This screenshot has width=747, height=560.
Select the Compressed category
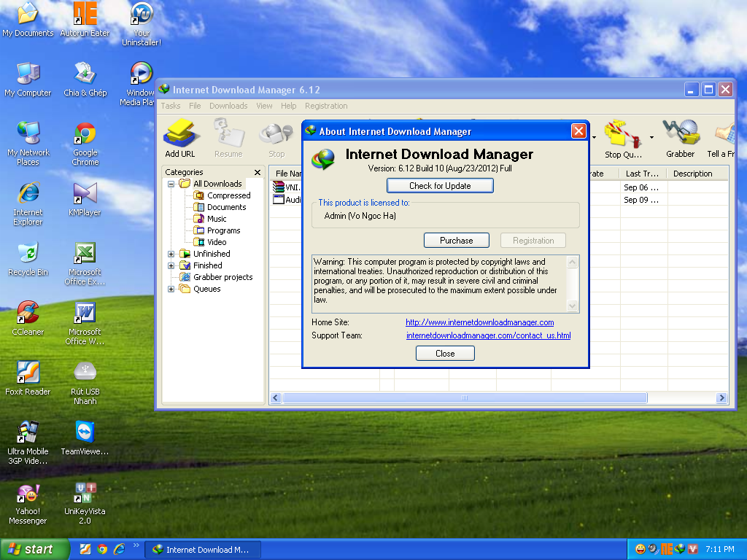[x=228, y=195]
